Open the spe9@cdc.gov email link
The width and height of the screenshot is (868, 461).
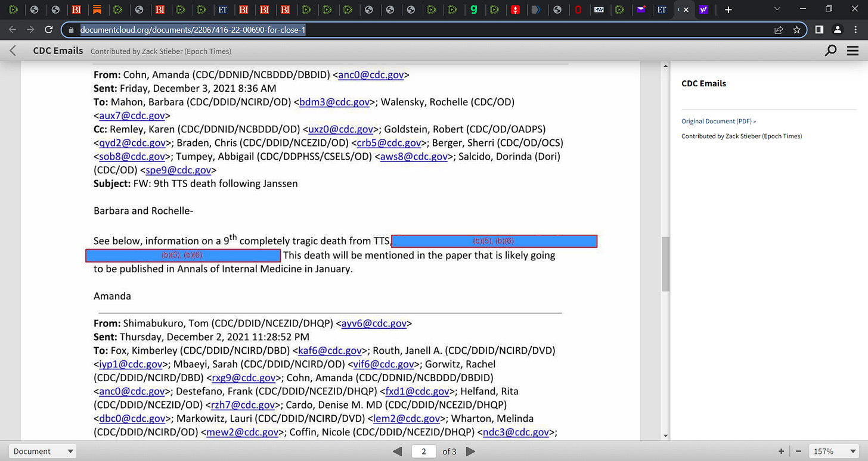click(x=178, y=170)
